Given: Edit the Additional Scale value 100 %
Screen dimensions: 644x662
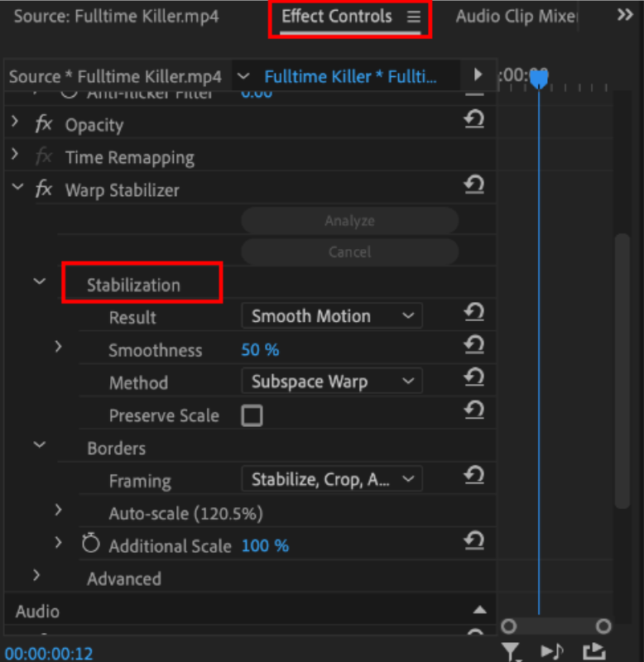Looking at the screenshot, I should coord(265,546).
